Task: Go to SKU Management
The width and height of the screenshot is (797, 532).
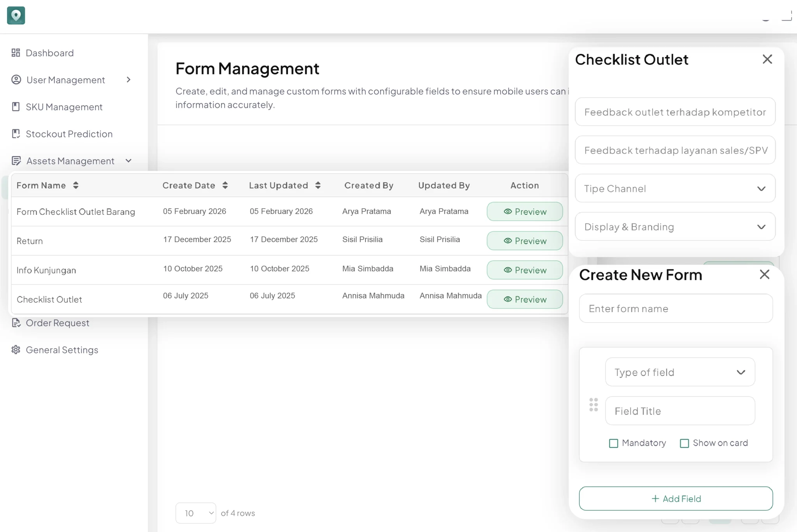Action: pyautogui.click(x=64, y=107)
